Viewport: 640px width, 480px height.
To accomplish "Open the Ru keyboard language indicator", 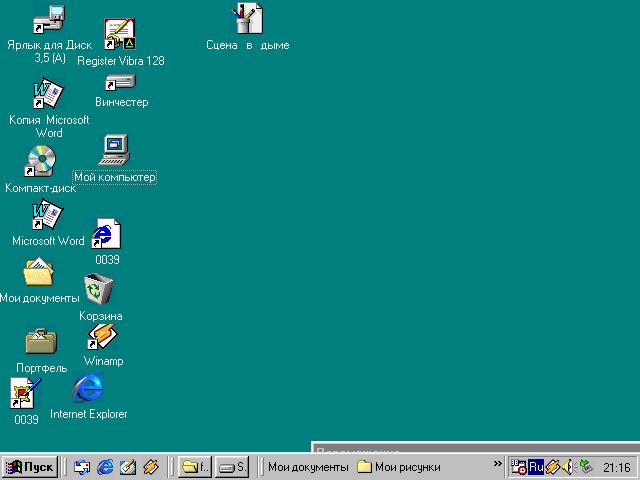I will coord(536,467).
